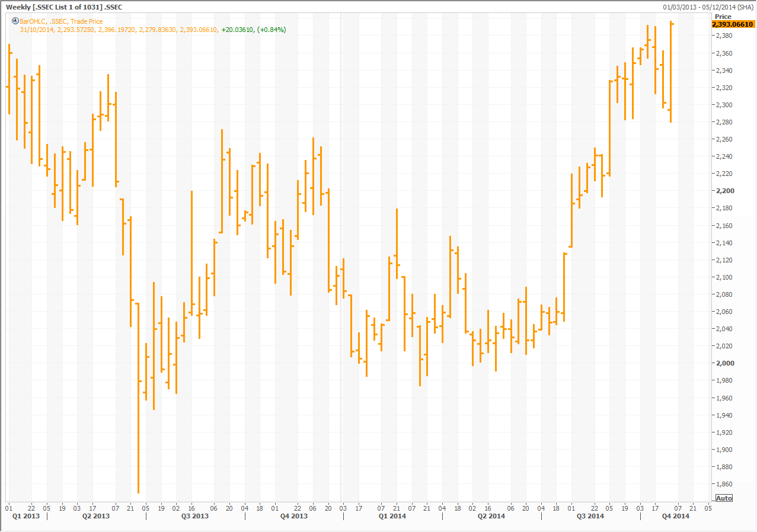Toggle the Auto scale button

[x=724, y=498]
